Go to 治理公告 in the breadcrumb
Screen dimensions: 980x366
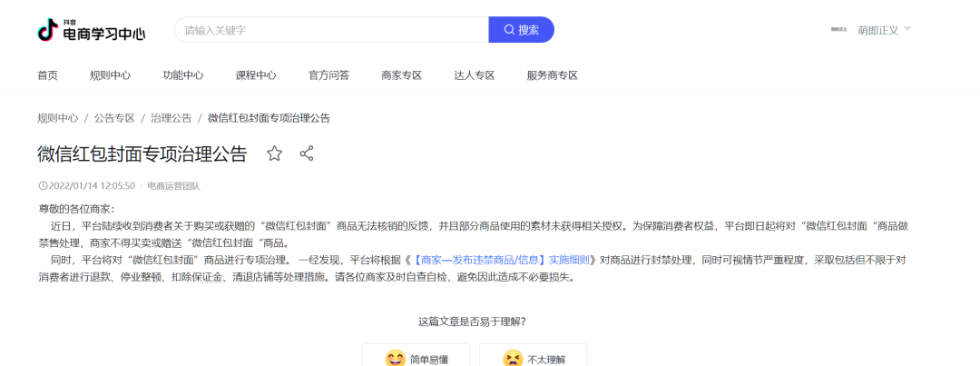tap(171, 118)
